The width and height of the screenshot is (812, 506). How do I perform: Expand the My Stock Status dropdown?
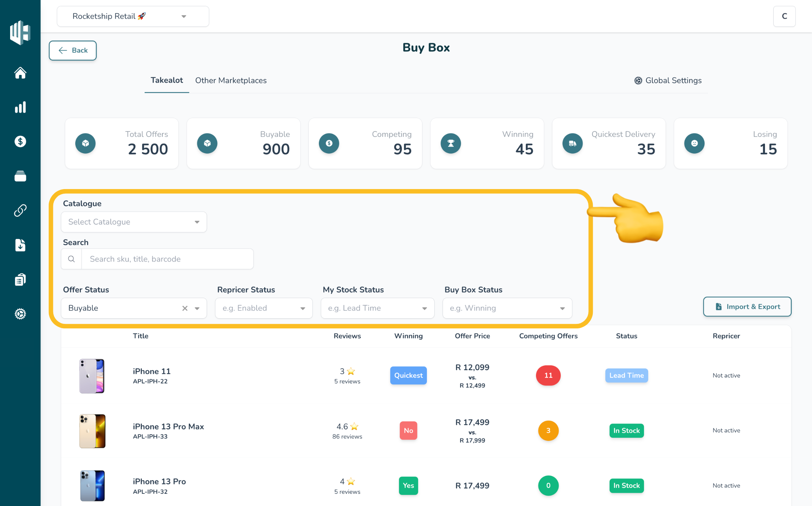coord(377,308)
